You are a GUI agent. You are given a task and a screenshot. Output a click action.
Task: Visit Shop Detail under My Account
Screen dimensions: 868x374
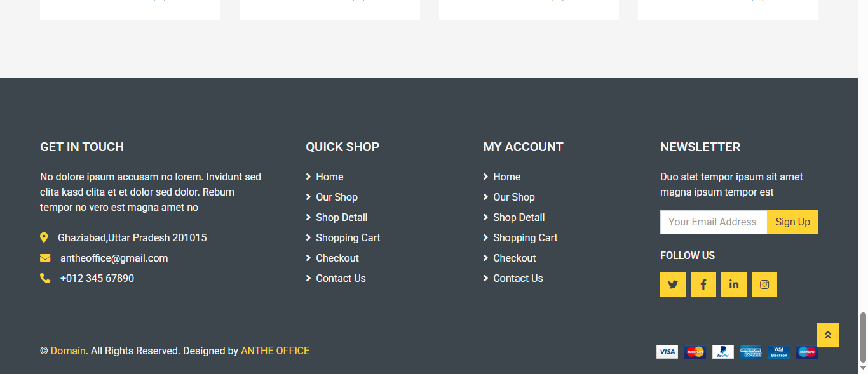(x=519, y=218)
